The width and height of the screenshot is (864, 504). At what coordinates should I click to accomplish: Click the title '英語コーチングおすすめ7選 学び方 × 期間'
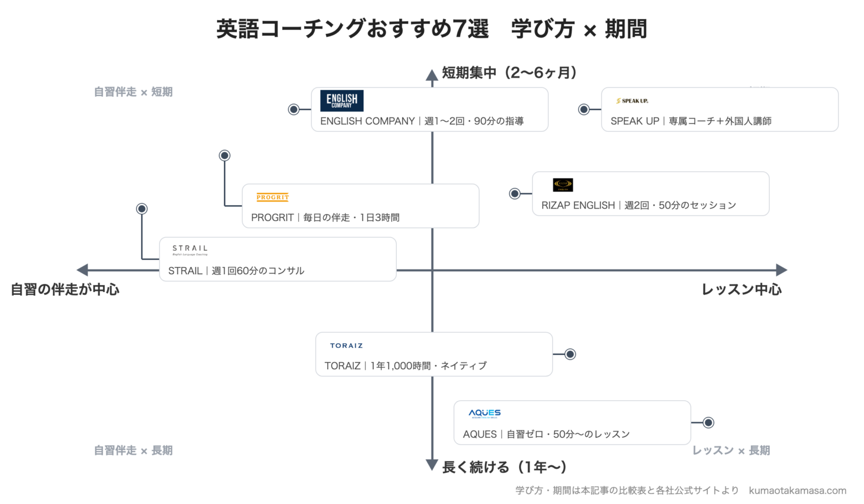[431, 28]
